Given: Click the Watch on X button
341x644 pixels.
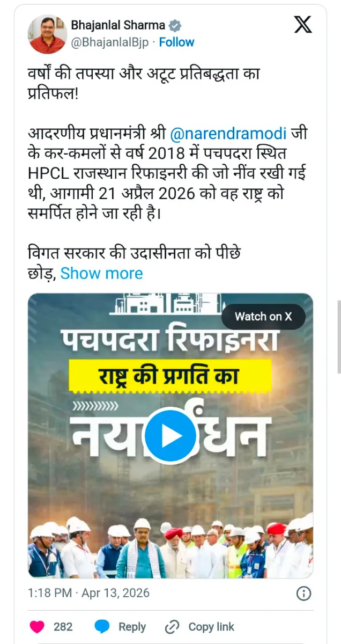Looking at the screenshot, I should [x=263, y=317].
